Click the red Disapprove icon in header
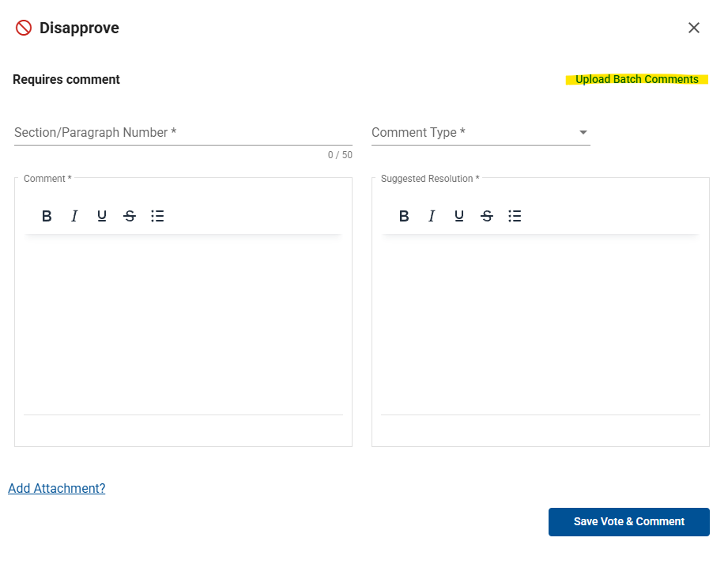 (x=24, y=28)
